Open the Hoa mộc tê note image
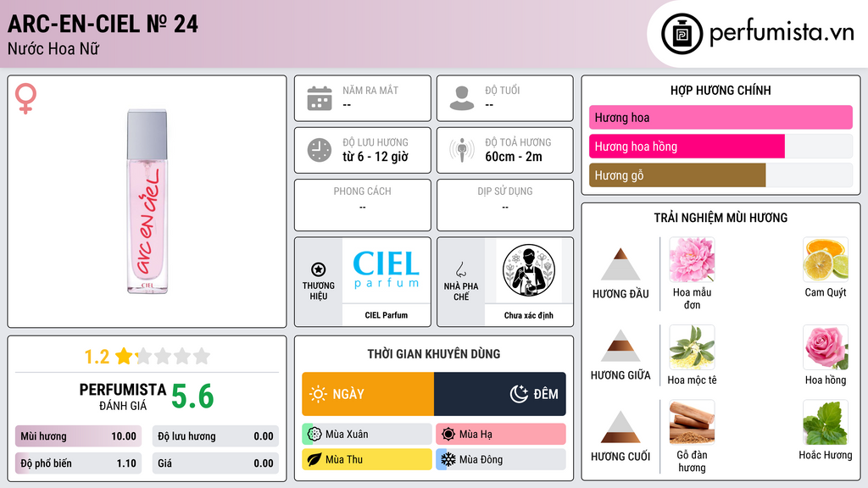 [x=692, y=347]
